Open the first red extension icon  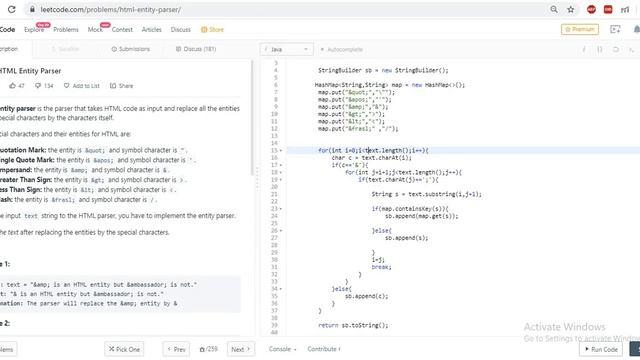(591, 9)
